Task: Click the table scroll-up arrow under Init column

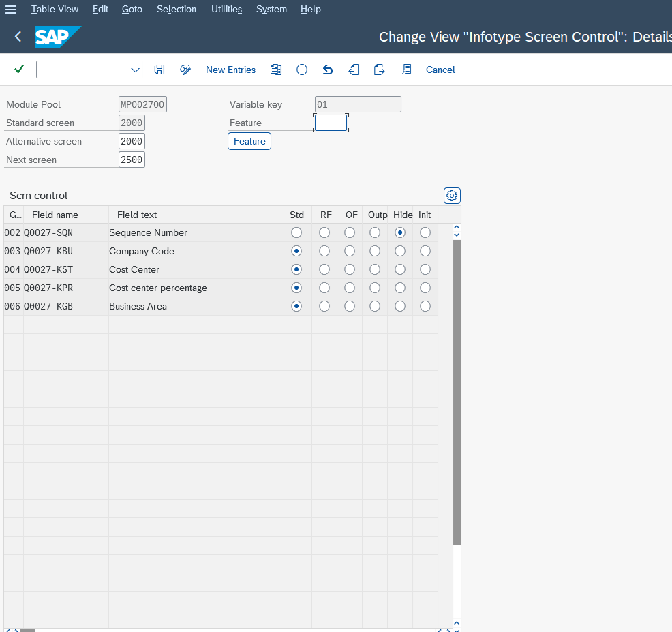Action: coord(457,227)
